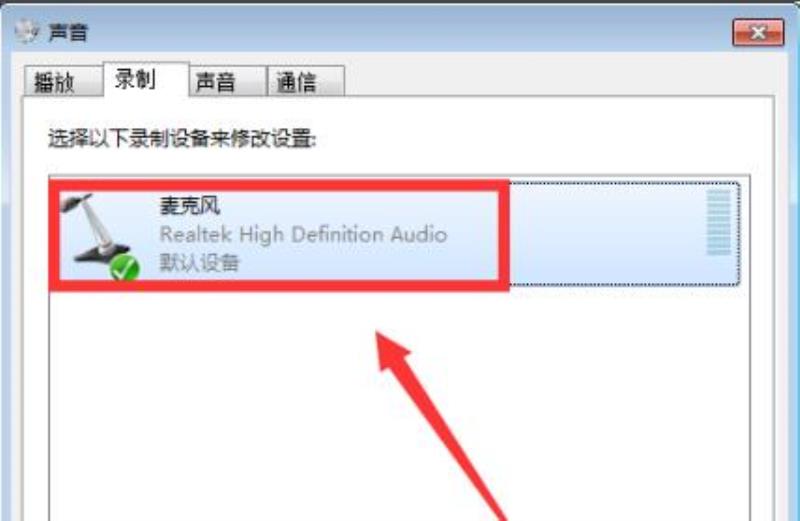Image resolution: width=800 pixels, height=521 pixels.
Task: Select the 麦克风 device name
Action: pyautogui.click(x=190, y=206)
